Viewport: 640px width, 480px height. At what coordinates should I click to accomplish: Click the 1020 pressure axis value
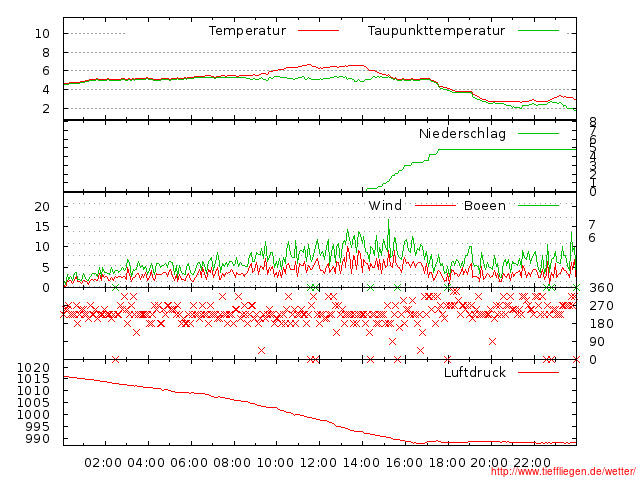(x=33, y=368)
